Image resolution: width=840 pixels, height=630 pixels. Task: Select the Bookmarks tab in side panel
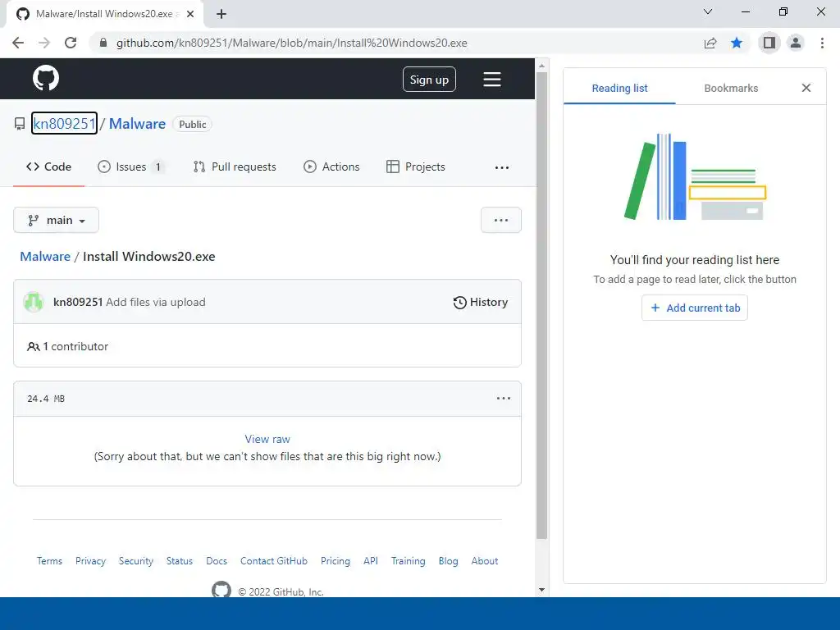tap(731, 88)
